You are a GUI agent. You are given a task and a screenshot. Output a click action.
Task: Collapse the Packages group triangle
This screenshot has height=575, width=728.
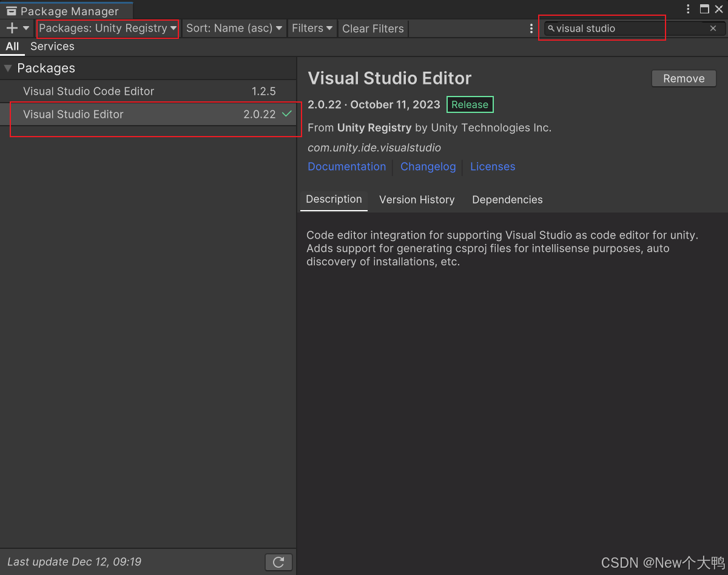(x=8, y=68)
